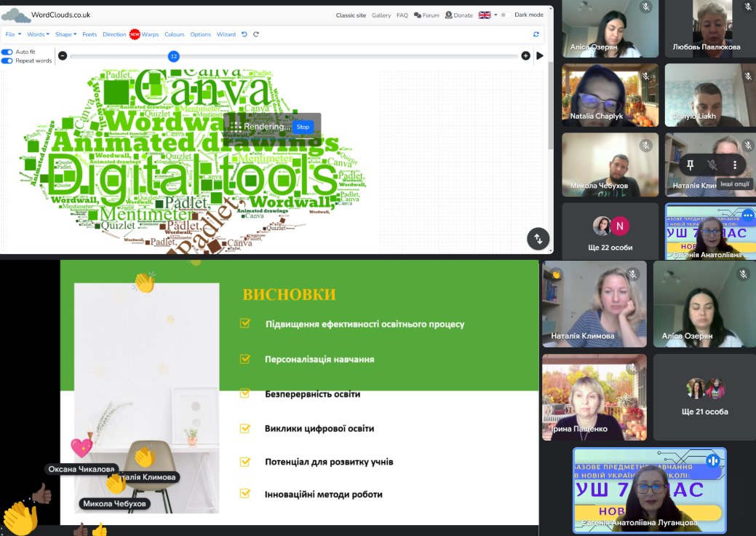Click the size slider handle showing 12
This screenshot has height=536, width=756.
coord(174,57)
